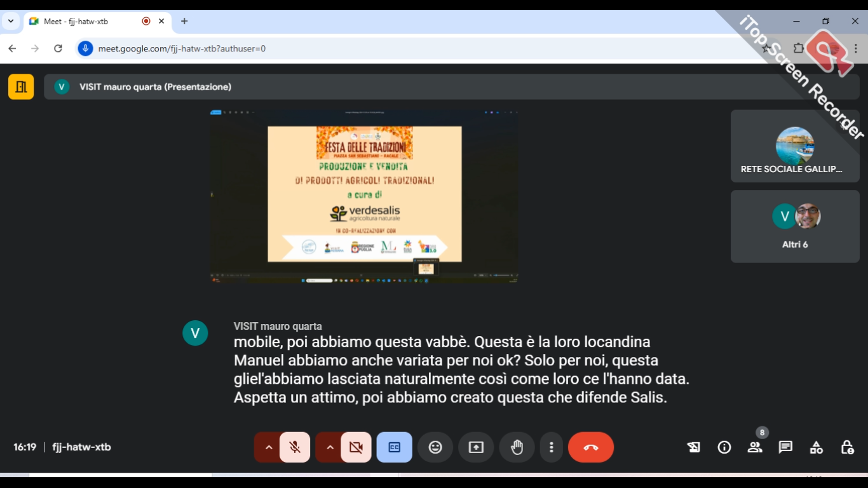Open the emoji reactions button
868x488 pixels.
(x=435, y=447)
